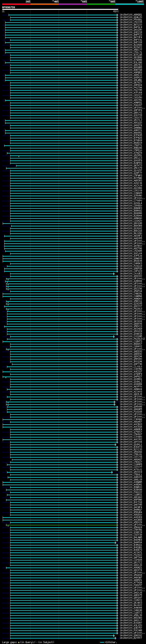Open hit UniRef100_A8HQ81
Image resolution: width=146 pixels, height=644 pixels.
click(131, 15)
